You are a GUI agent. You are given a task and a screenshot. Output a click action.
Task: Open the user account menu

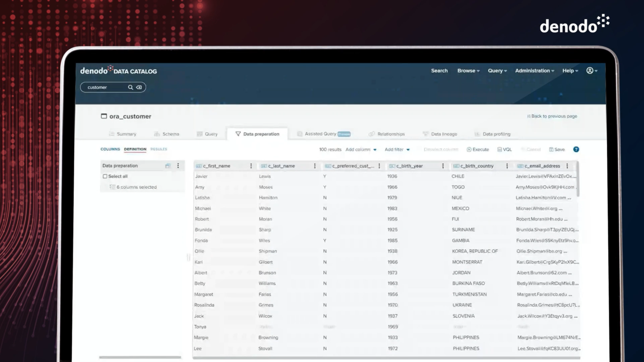(x=591, y=70)
